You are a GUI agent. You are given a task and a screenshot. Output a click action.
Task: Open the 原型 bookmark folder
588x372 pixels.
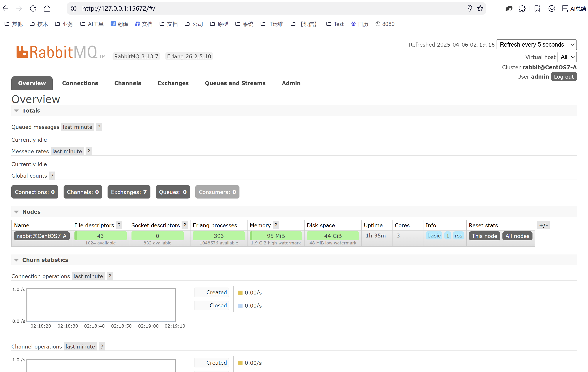click(219, 24)
